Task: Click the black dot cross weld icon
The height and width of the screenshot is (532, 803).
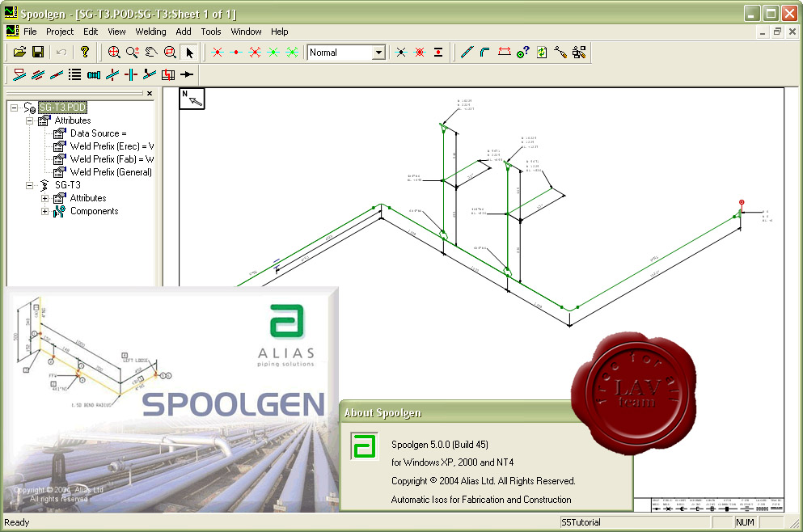Action: pyautogui.click(x=401, y=53)
